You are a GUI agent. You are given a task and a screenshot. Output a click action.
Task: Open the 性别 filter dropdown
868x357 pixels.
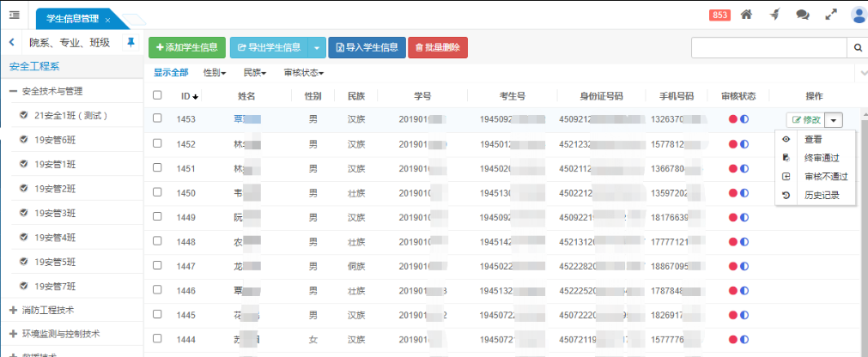pyautogui.click(x=215, y=73)
